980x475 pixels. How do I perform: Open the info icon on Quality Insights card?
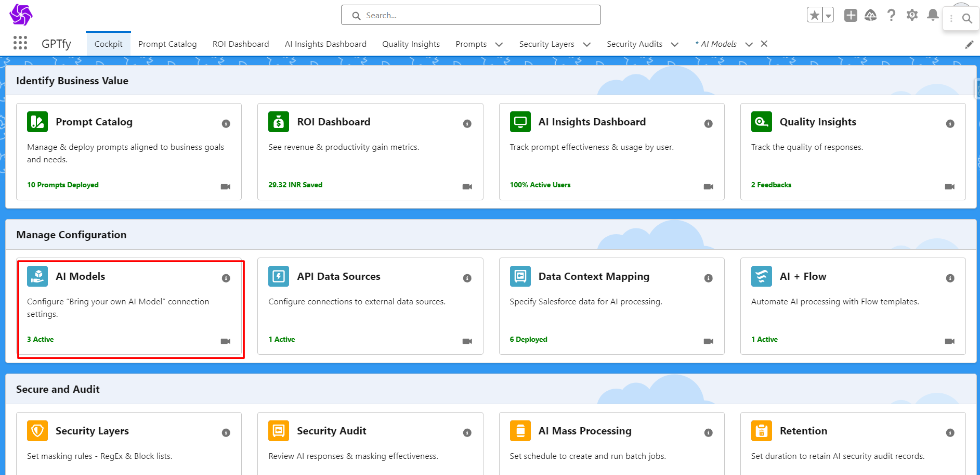point(950,123)
